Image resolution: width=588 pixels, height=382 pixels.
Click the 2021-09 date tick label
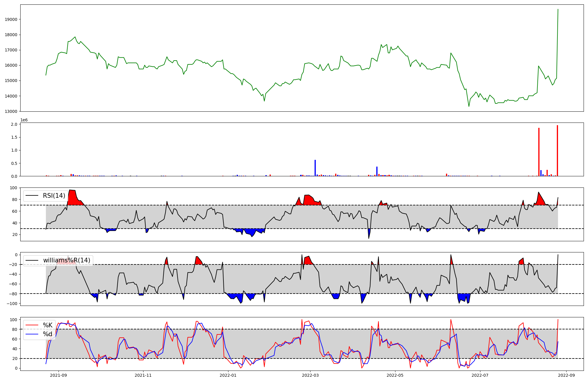coord(59,375)
